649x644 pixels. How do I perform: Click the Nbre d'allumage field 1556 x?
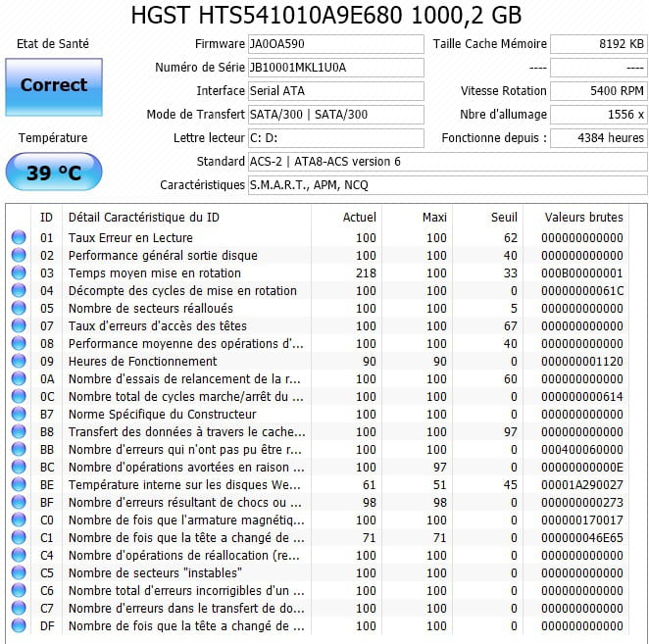598,115
